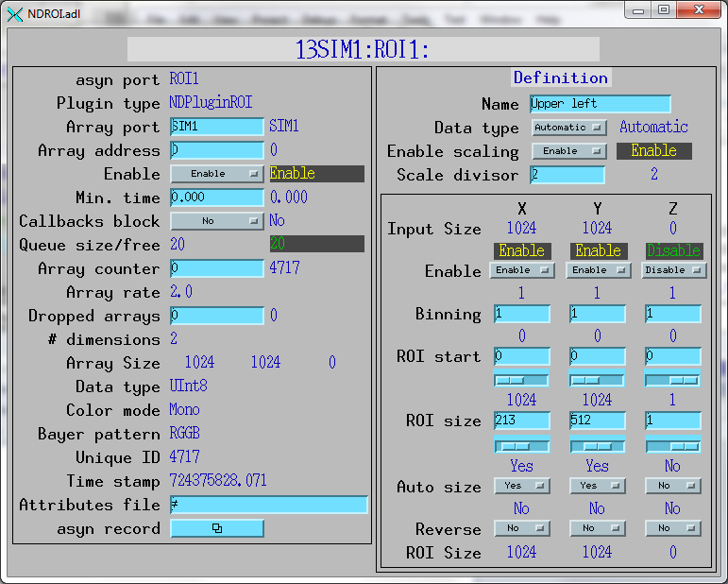The image size is (728, 584).
Task: Click the Scale divisor input field
Action: pyautogui.click(x=567, y=175)
